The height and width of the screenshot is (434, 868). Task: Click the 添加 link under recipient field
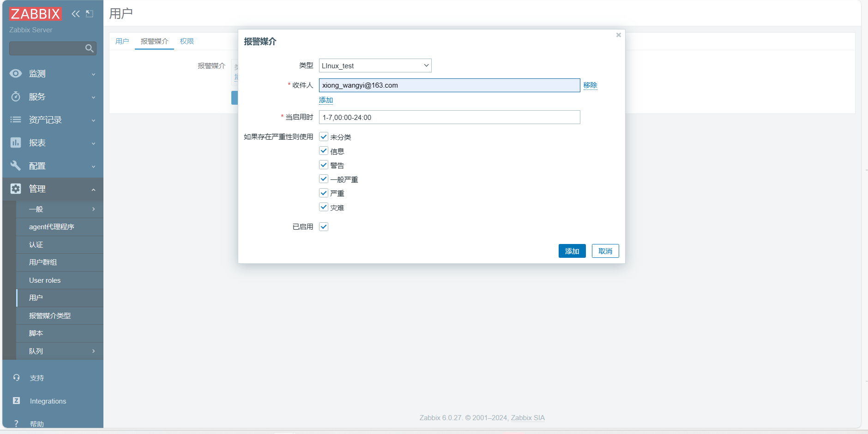tap(326, 100)
